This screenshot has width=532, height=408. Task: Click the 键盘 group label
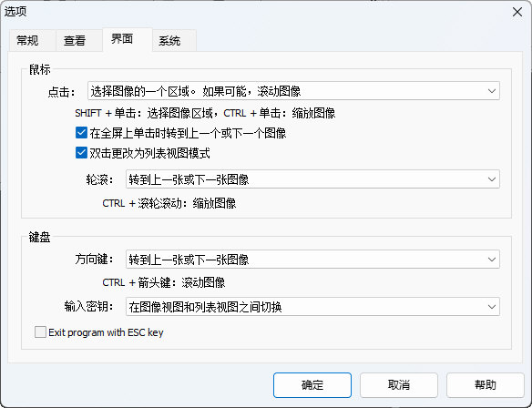pyautogui.click(x=40, y=237)
